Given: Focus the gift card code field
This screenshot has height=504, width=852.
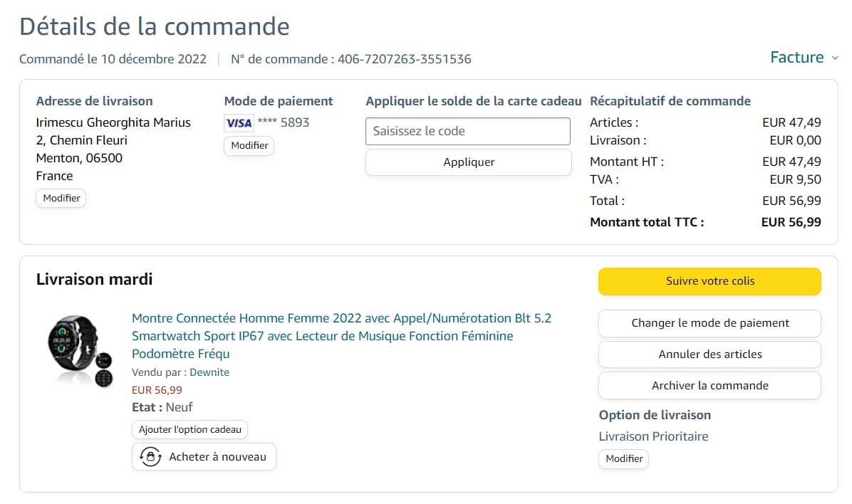Looking at the screenshot, I should (x=468, y=131).
